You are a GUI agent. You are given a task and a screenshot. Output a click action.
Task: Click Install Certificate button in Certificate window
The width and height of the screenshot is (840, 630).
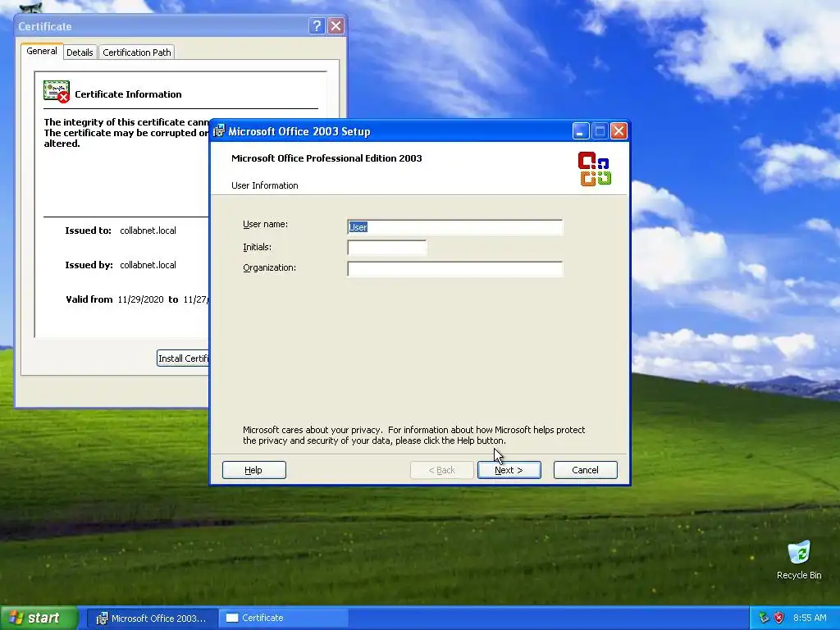(183, 358)
